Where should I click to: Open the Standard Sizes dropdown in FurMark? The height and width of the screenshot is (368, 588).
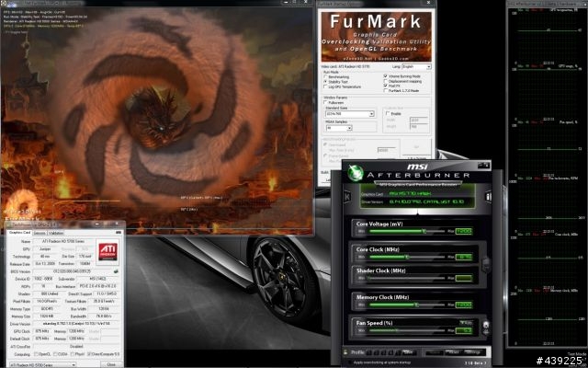(x=349, y=114)
